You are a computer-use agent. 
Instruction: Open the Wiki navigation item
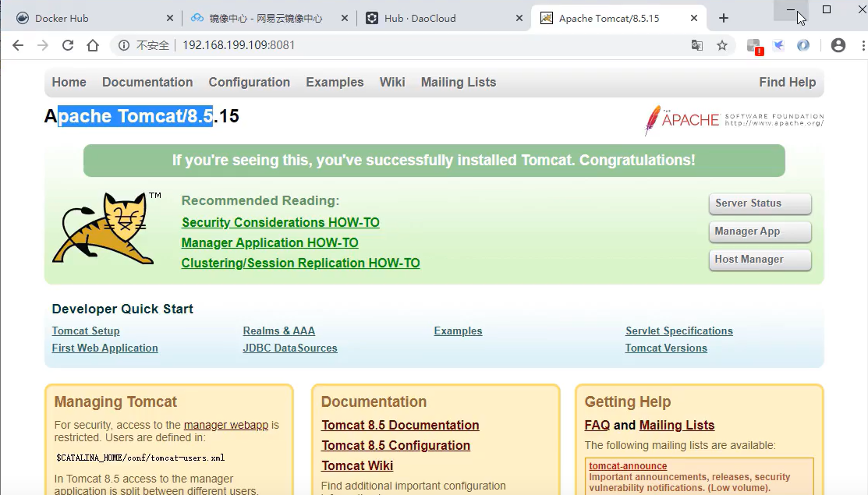(x=392, y=82)
